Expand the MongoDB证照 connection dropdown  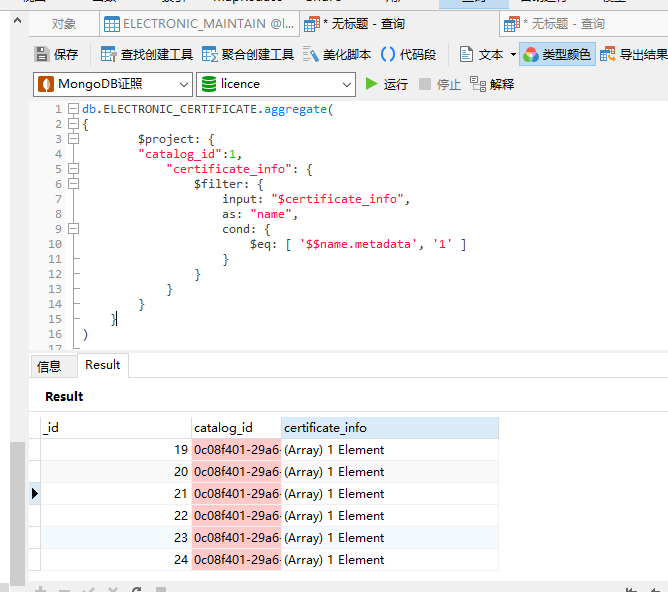point(183,85)
